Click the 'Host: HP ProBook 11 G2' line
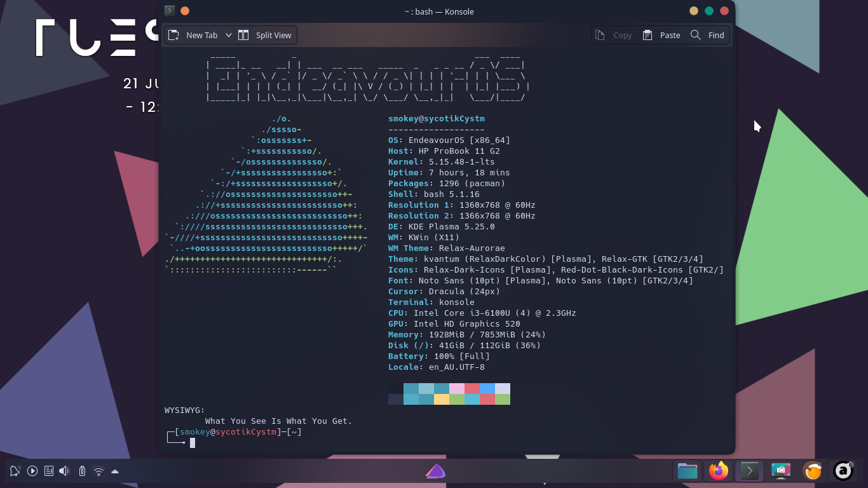Image resolution: width=868 pixels, height=488 pixels. (x=444, y=151)
